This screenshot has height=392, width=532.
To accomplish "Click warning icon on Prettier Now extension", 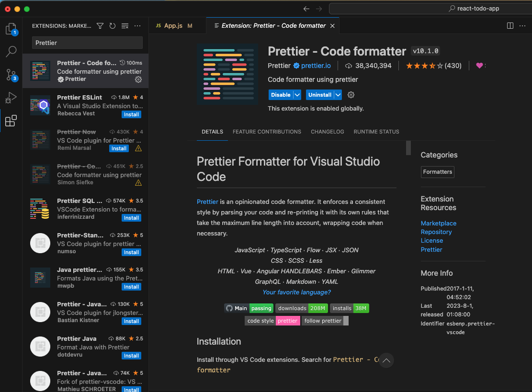I will pos(138,148).
